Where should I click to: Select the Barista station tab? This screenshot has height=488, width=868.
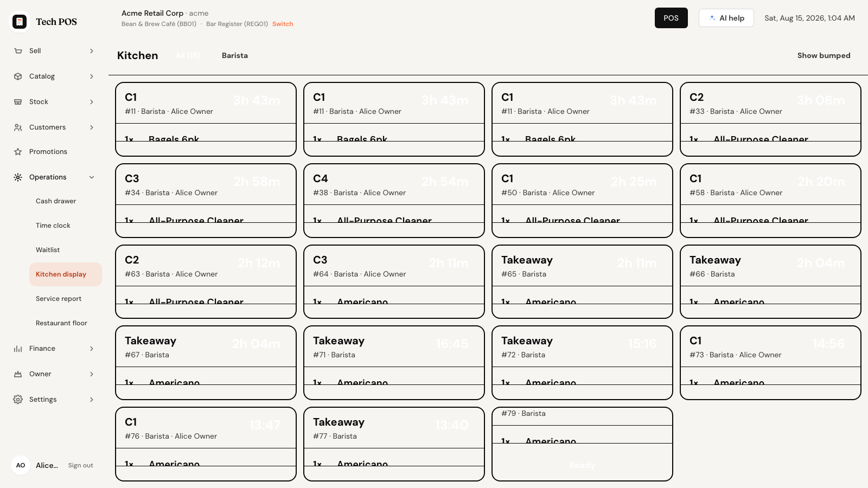click(235, 55)
